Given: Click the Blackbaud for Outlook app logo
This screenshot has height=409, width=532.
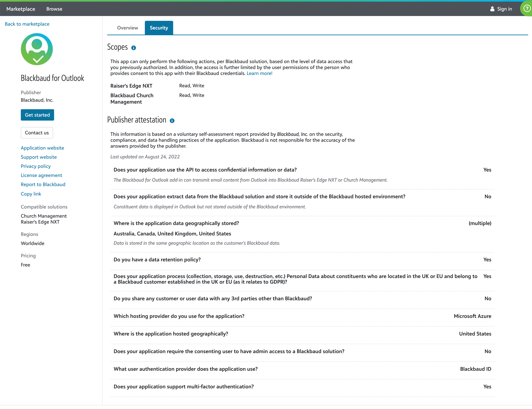Looking at the screenshot, I should [x=37, y=49].
